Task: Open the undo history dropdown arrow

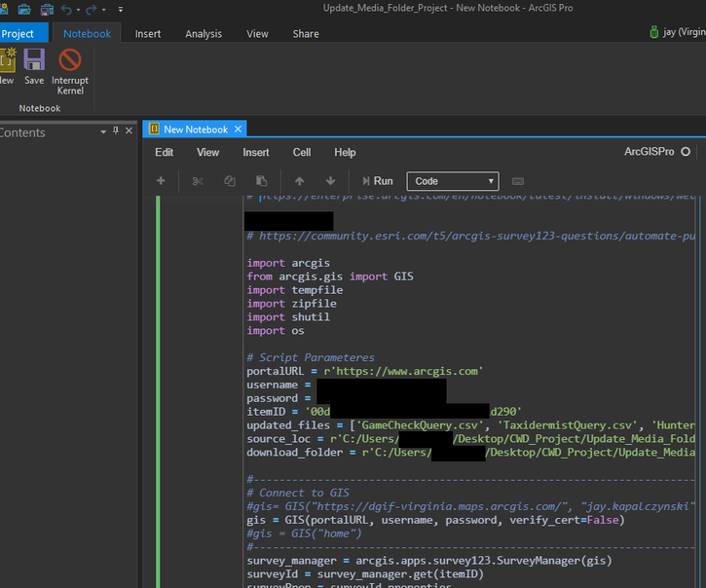Action: 79,10
